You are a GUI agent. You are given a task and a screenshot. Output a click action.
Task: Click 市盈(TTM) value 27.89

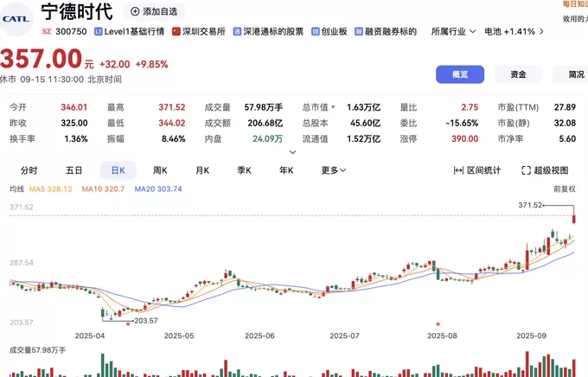pos(565,107)
